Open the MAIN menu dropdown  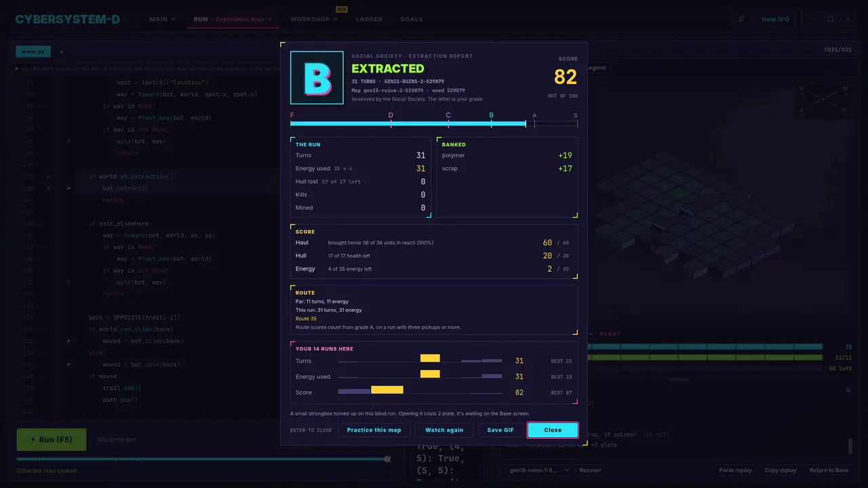click(x=162, y=19)
